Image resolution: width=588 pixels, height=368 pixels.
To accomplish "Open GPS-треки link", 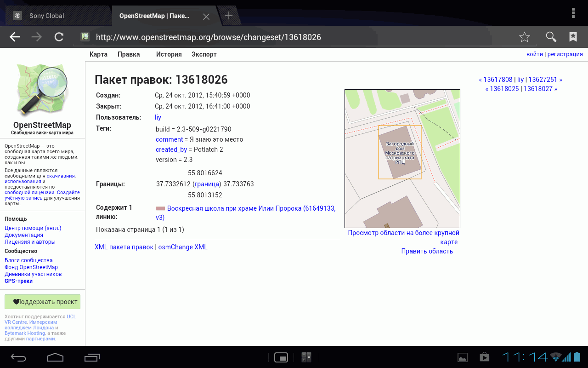I will point(18,281).
